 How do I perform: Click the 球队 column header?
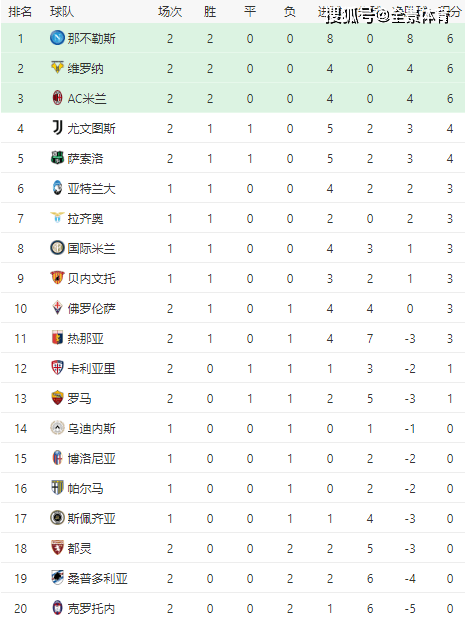(62, 11)
